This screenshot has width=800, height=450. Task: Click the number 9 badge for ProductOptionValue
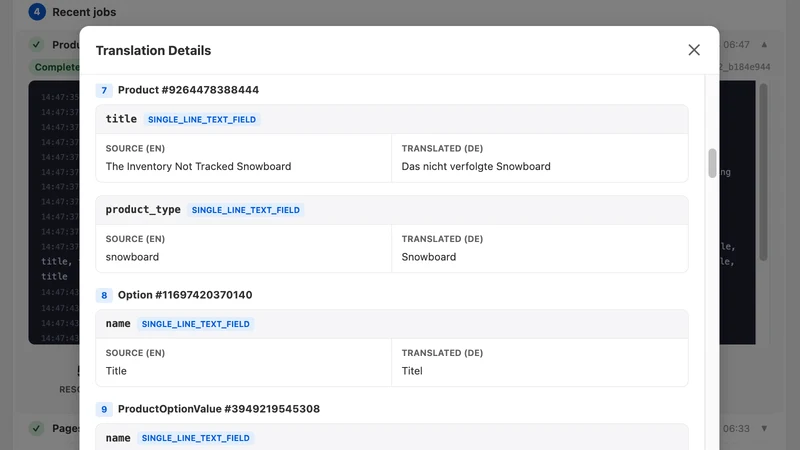click(104, 409)
